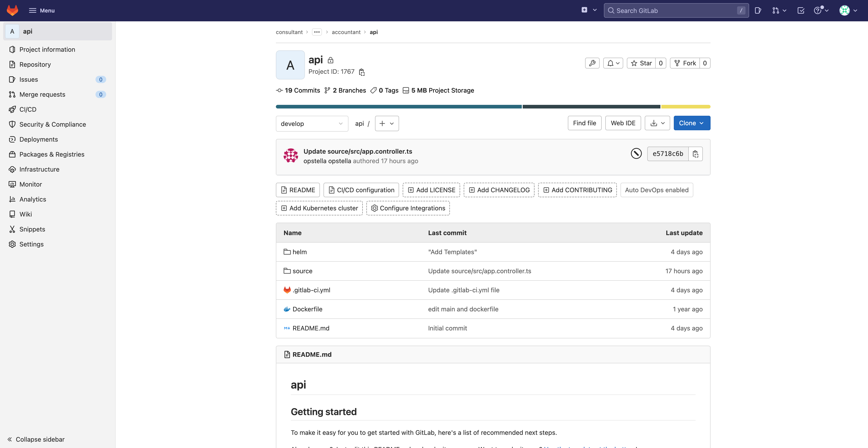Click the repository languages color bar

(x=493, y=106)
